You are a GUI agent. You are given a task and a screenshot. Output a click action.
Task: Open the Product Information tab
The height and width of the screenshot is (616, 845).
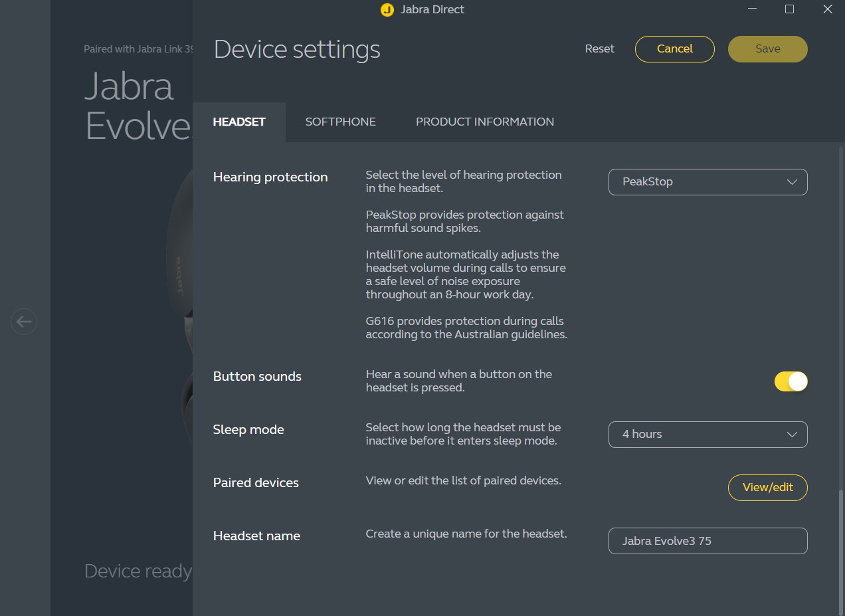484,122
